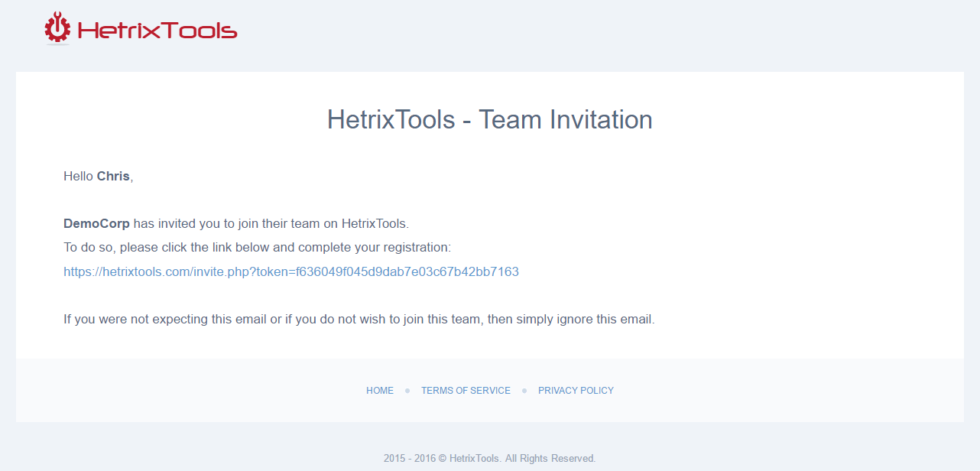This screenshot has height=471, width=980.
Task: Open the PRIVACY POLICY link
Action: pos(576,391)
